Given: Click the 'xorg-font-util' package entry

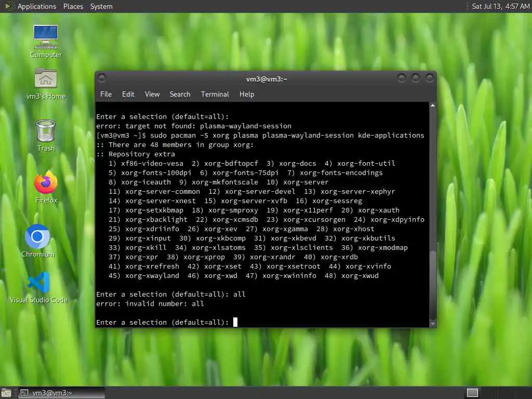Looking at the screenshot, I should click(366, 164).
